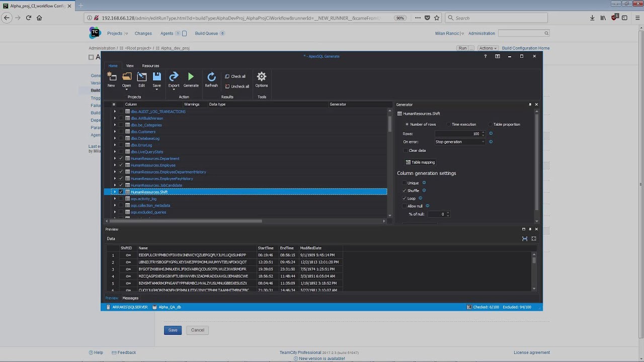Expand the HumanResources.EmployeePayHistory row
Viewport: 644px width, 362px height.
coord(115,178)
